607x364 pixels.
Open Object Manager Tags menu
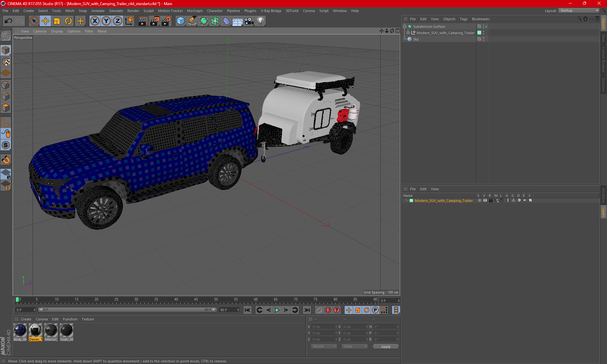463,19
